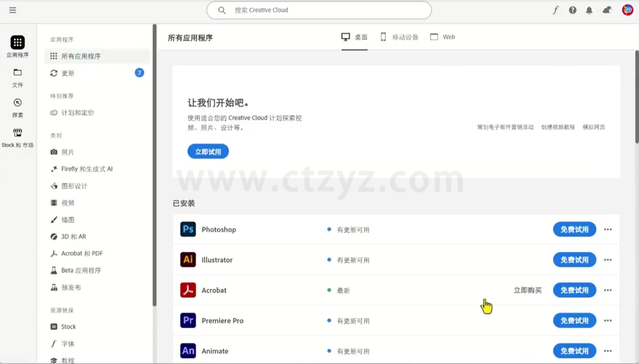Click 免费试用 for Photoshop
Screen dimensions: 639x364
point(575,230)
